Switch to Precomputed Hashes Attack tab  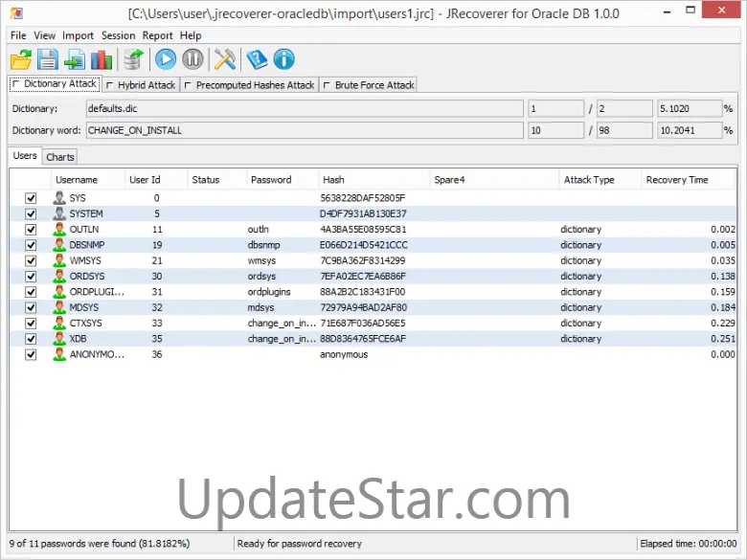click(x=249, y=85)
